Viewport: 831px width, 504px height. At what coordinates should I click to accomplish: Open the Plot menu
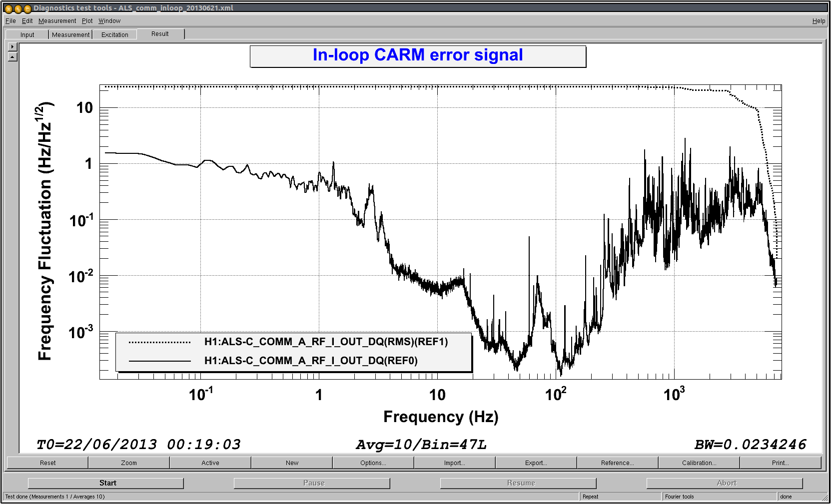87,21
